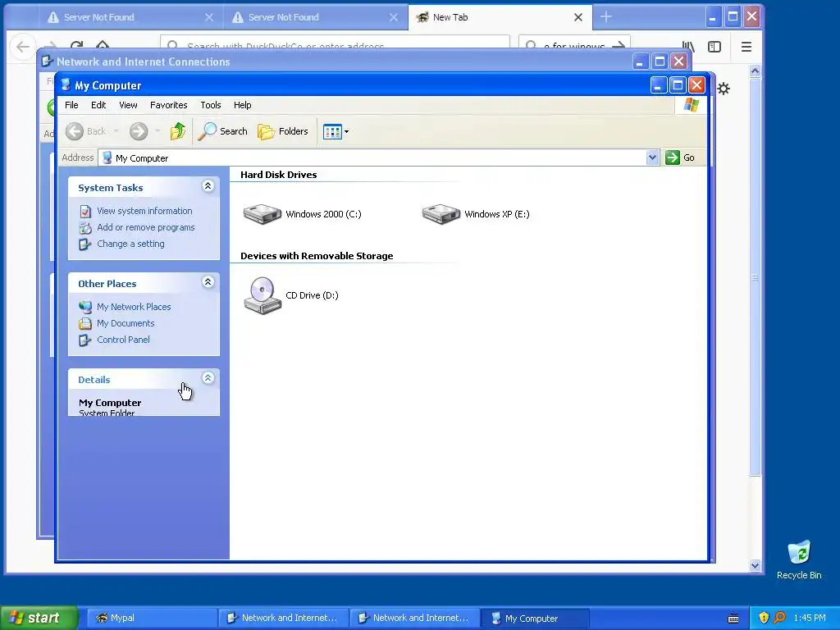Toggle the browser sidebar icon
840x630 pixels.
pyautogui.click(x=714, y=47)
